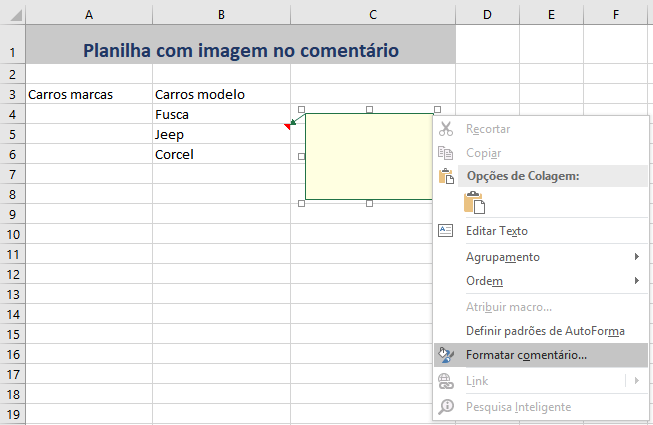Click the Link globe chain icon
The image size is (653, 425).
(446, 381)
